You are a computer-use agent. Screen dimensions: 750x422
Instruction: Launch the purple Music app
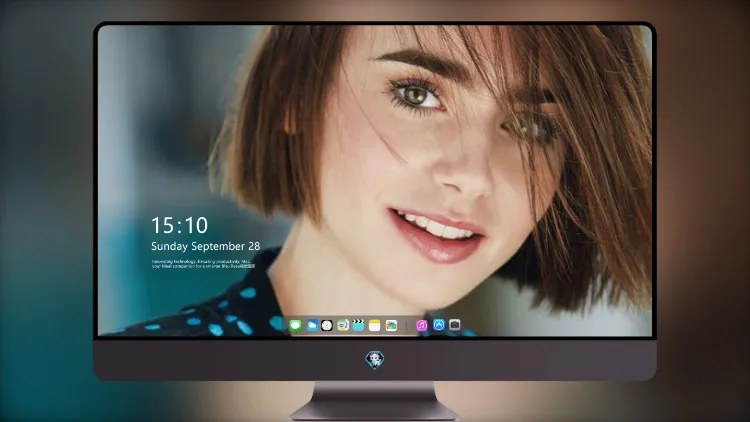pos(421,326)
